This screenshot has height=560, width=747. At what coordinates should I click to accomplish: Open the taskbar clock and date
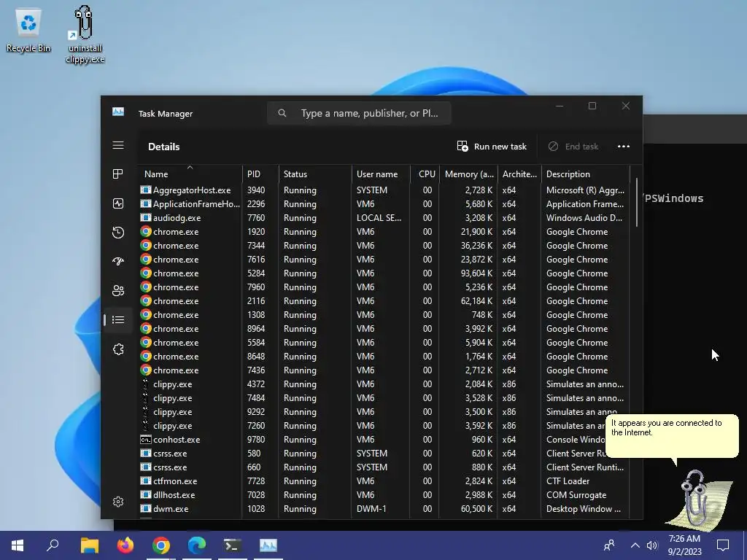tap(684, 545)
